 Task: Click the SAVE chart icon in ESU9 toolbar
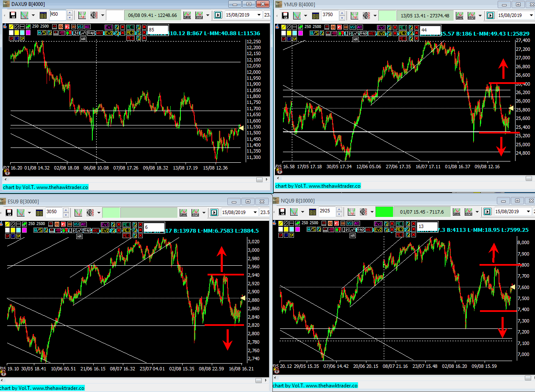point(183,212)
